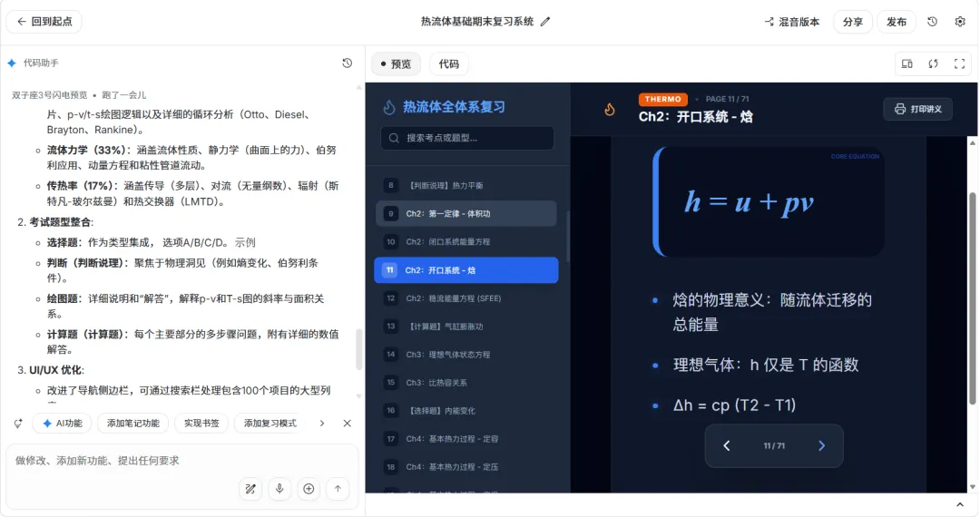The height and width of the screenshot is (517, 980).
Task: Reload the preview with refresh icon
Action: (x=933, y=63)
